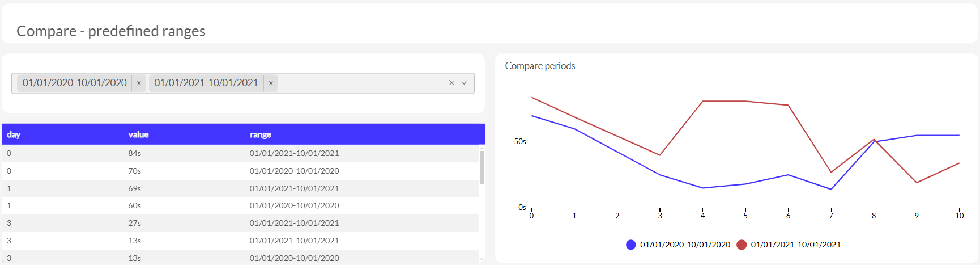Click the red legend color dot
Image resolution: width=980 pixels, height=265 pixels.
[742, 245]
